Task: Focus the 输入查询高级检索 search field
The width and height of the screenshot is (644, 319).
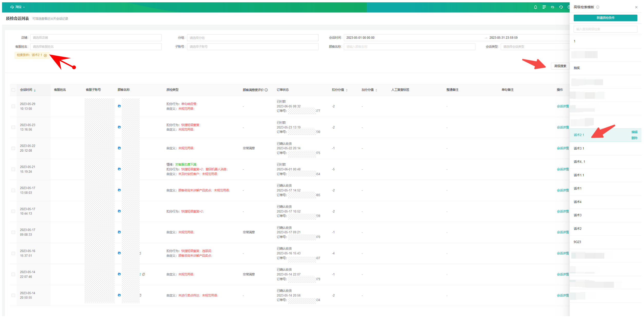Action: [605, 29]
